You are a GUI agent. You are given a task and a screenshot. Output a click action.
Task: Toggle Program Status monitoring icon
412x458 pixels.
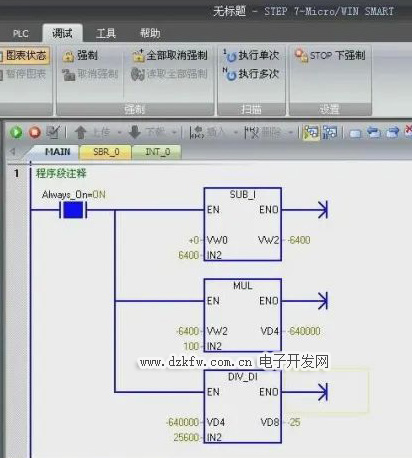311,133
